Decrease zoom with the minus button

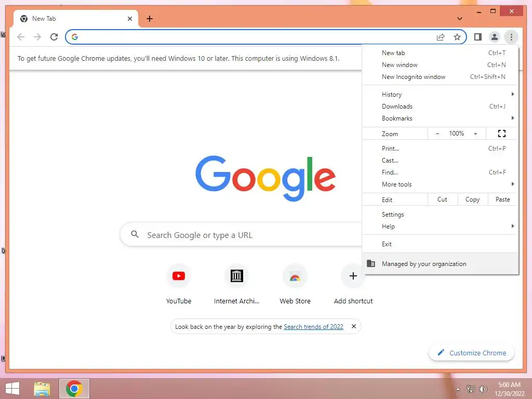point(437,134)
